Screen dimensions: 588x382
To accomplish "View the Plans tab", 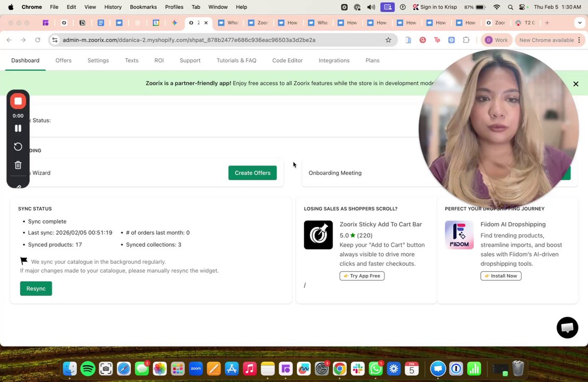I will (372, 60).
